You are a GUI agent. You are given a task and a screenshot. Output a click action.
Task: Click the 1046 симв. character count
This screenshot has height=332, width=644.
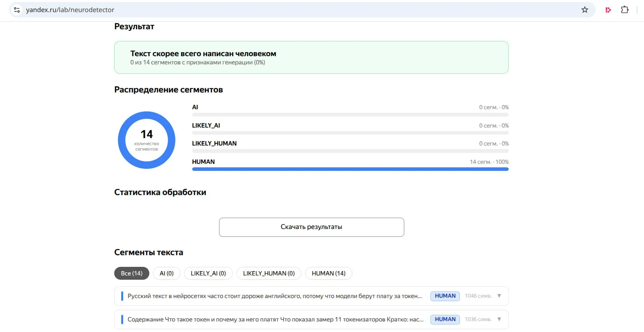tap(478, 296)
